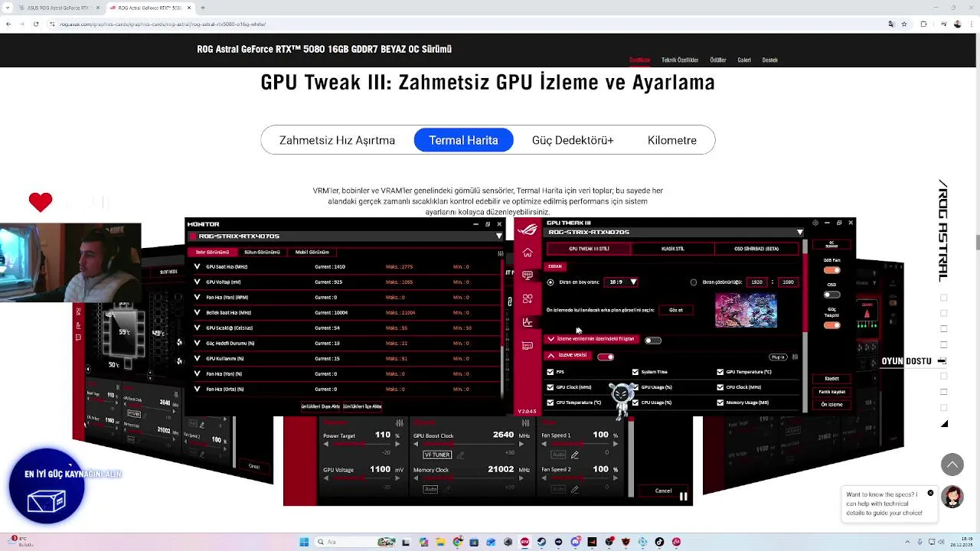Open the monitoring graph icon in GPU Tweak sidebar
This screenshot has width=980, height=551.
(528, 322)
